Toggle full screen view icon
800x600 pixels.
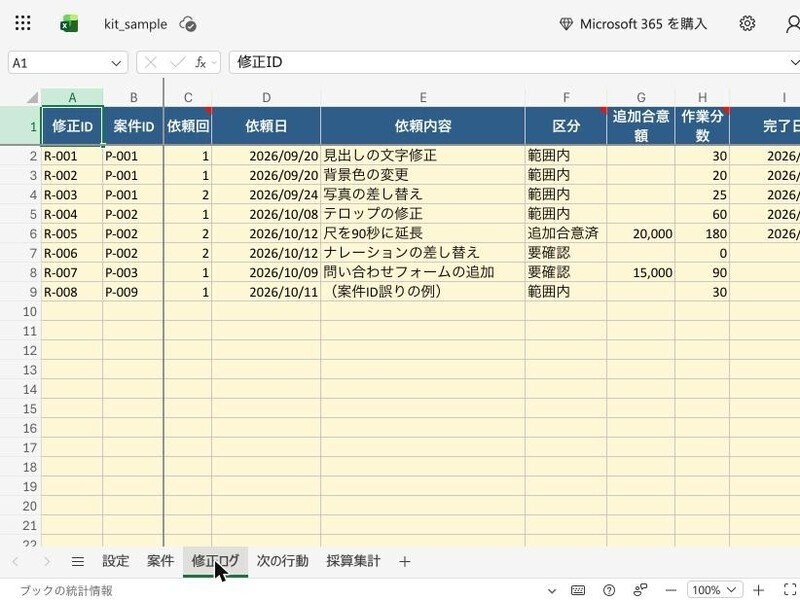click(790, 589)
